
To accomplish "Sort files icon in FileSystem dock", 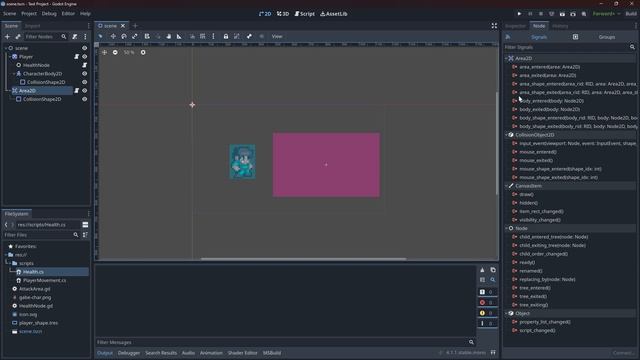I will 85,235.
